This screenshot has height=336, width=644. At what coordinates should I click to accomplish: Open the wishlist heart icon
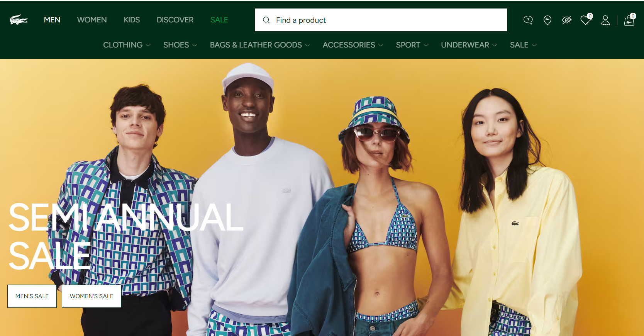point(586,19)
